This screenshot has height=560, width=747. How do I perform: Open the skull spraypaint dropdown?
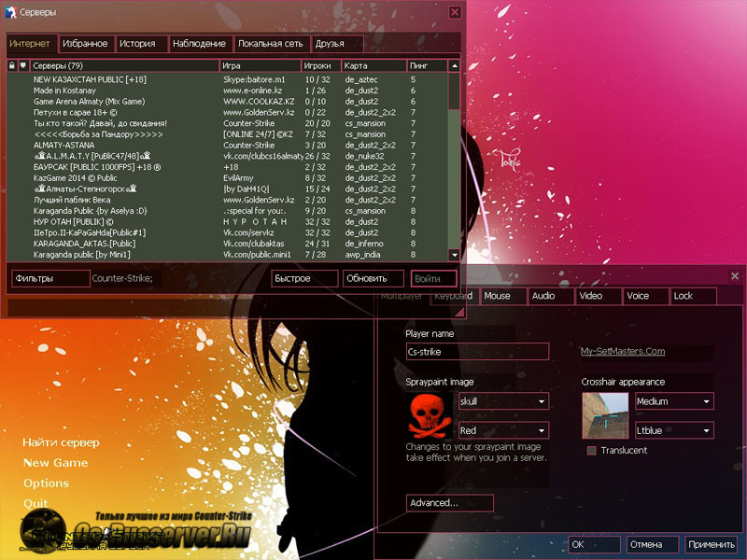[503, 401]
